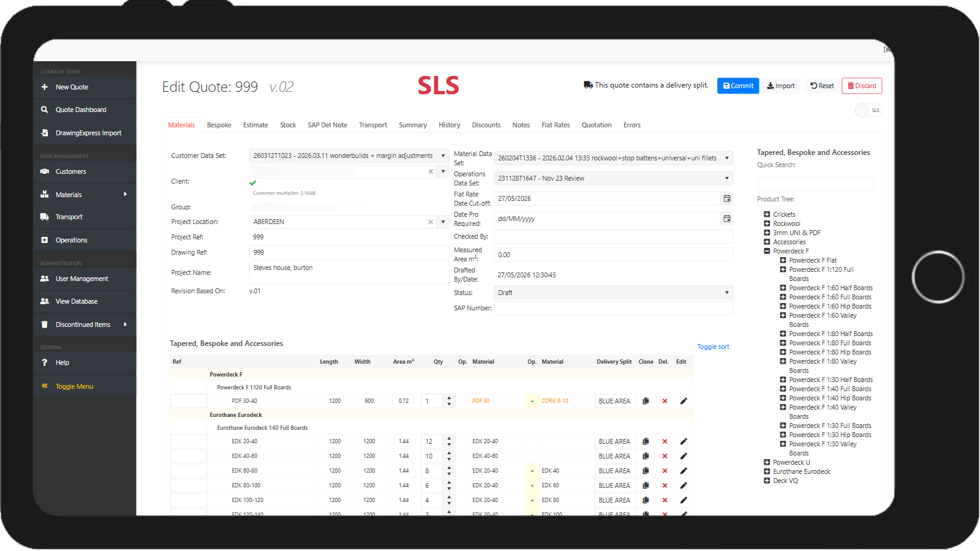Click the Discard button
980x551 pixels.
862,86
